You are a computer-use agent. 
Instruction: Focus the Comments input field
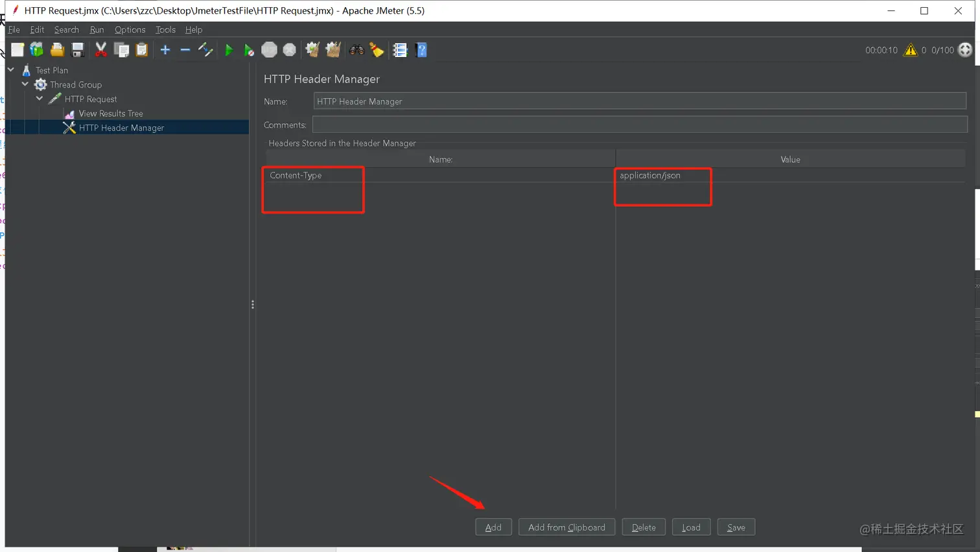coord(640,125)
